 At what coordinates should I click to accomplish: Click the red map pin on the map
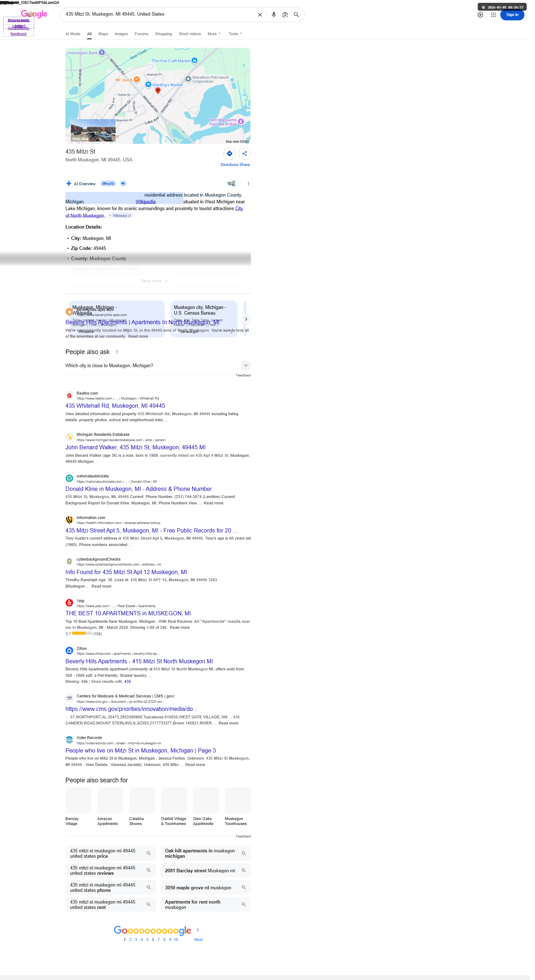coord(158,91)
